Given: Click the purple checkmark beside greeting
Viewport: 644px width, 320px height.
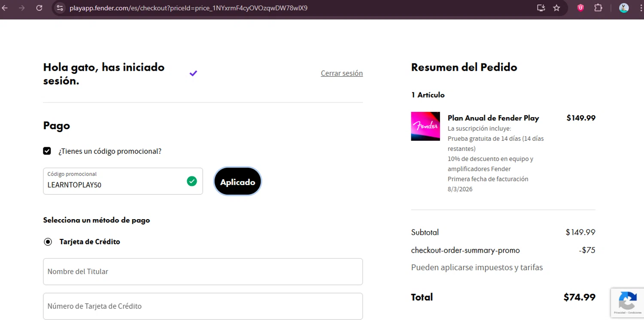Looking at the screenshot, I should tap(193, 73).
